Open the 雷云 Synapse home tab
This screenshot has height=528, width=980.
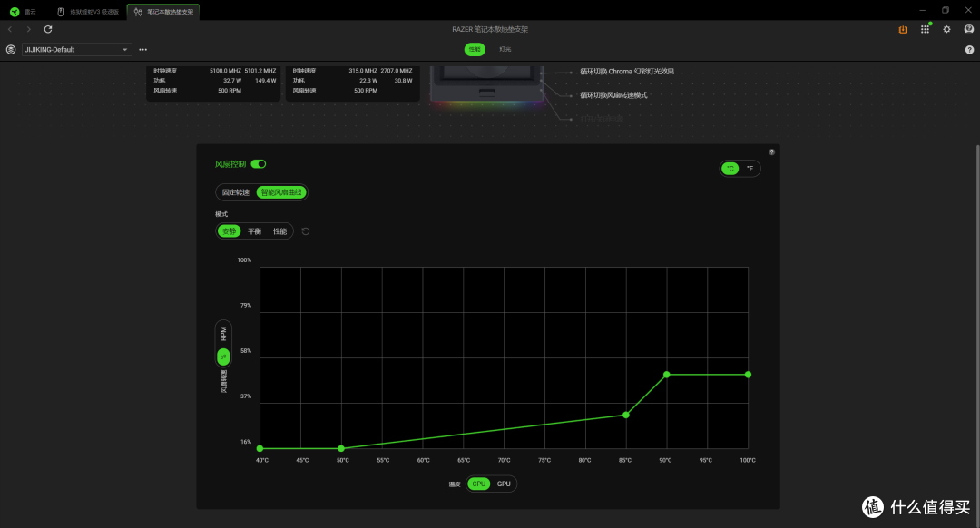[x=23, y=12]
